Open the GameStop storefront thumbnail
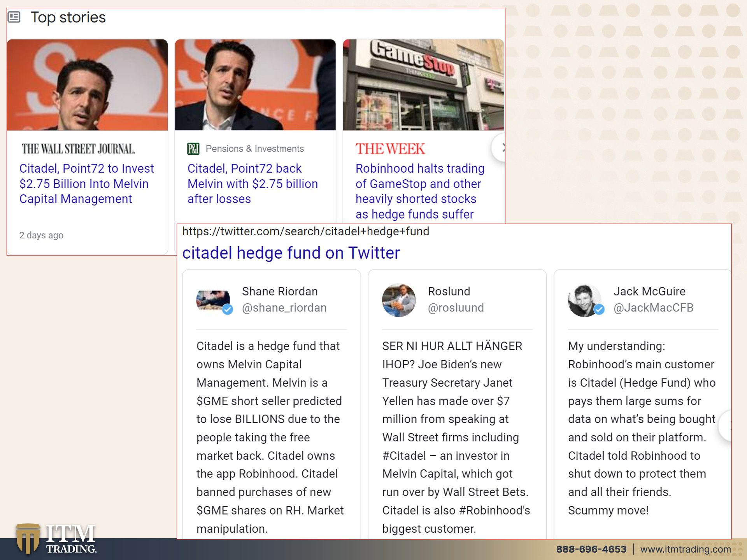This screenshot has height=560, width=747. (x=423, y=85)
